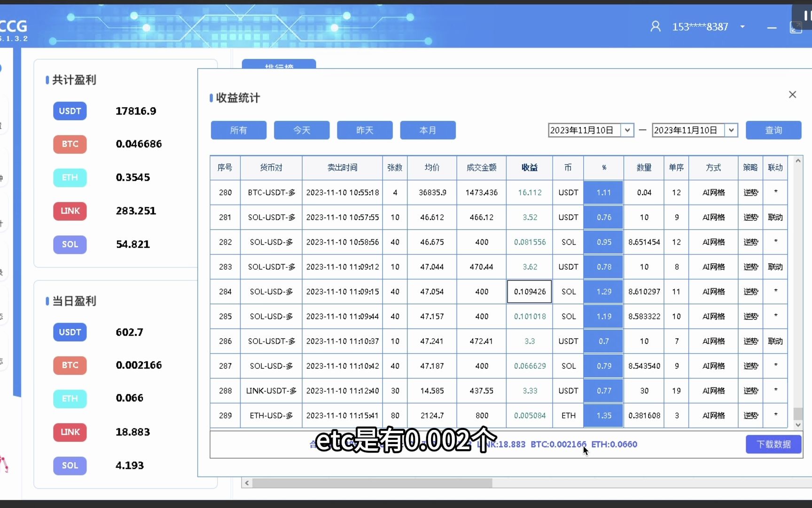
Task: Click the BTC icon in total profit panel
Action: tap(70, 144)
